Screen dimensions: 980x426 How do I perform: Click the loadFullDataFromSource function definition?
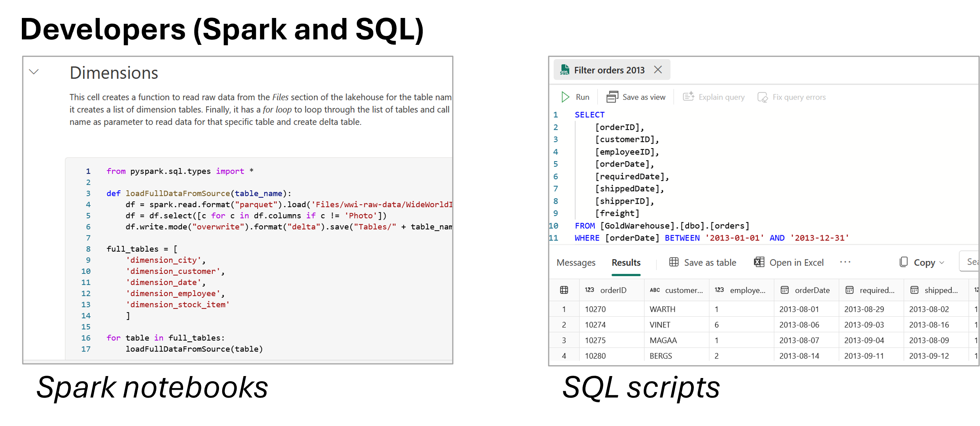199,193
